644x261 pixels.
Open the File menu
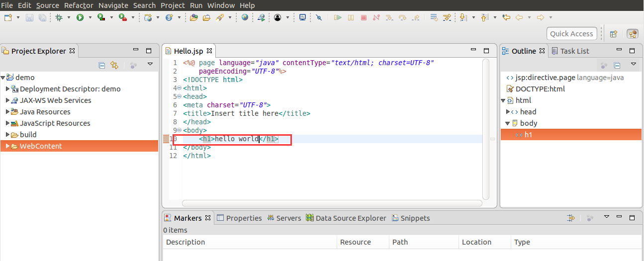(7, 5)
